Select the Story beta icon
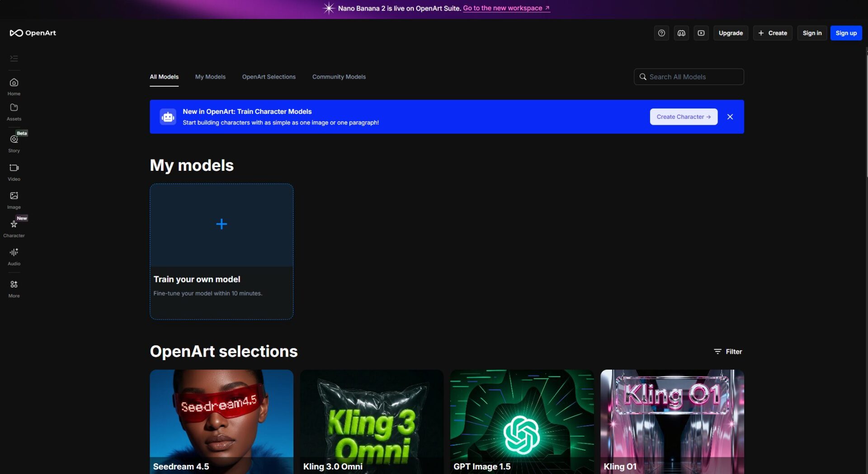Image resolution: width=868 pixels, height=474 pixels. [x=14, y=140]
